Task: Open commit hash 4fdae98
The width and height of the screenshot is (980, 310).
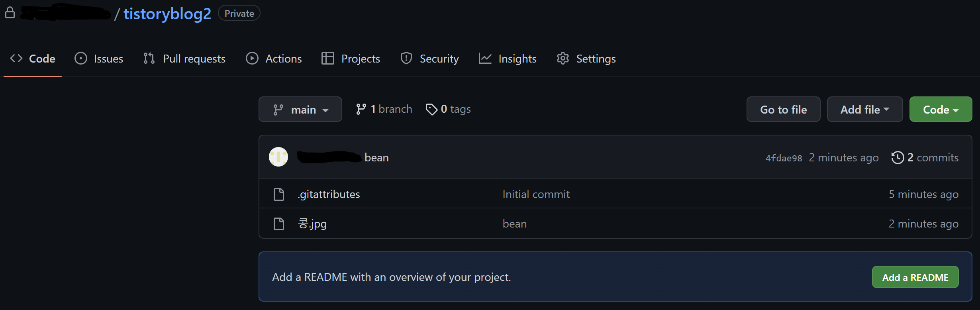Action: (784, 158)
